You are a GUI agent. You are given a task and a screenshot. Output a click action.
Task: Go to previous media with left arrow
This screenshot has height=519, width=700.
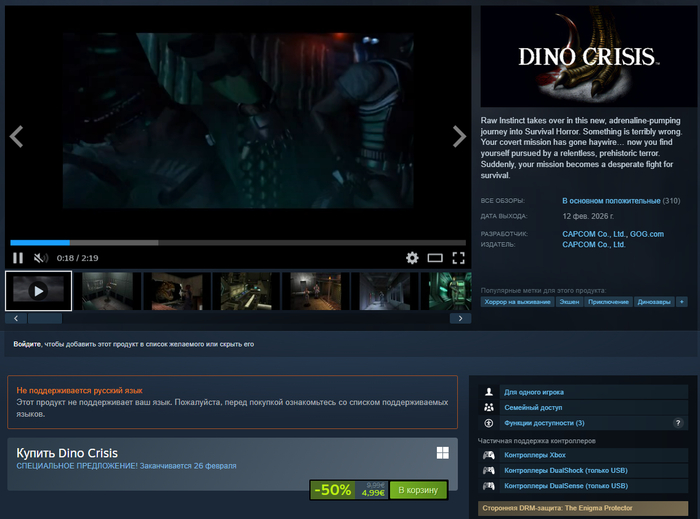click(x=16, y=137)
